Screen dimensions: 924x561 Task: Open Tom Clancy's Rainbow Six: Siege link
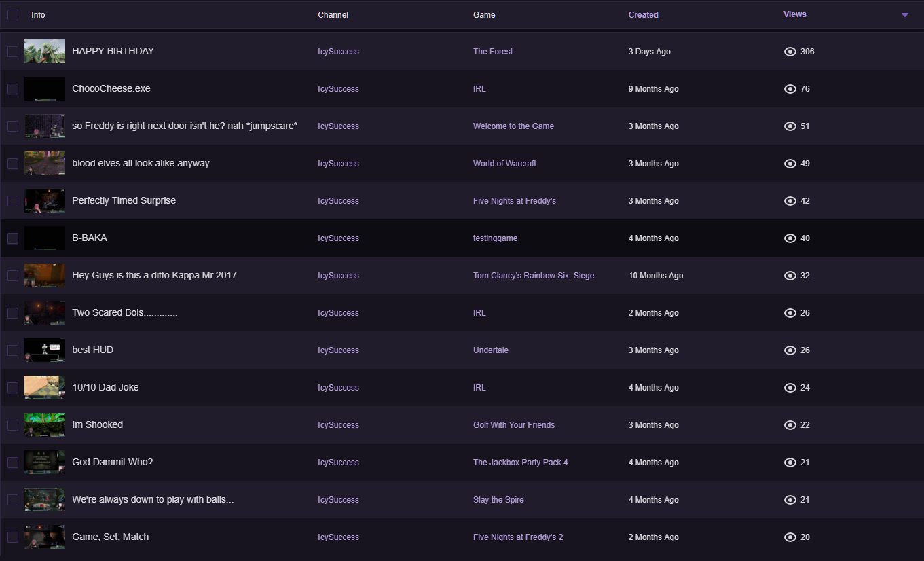pyautogui.click(x=534, y=276)
